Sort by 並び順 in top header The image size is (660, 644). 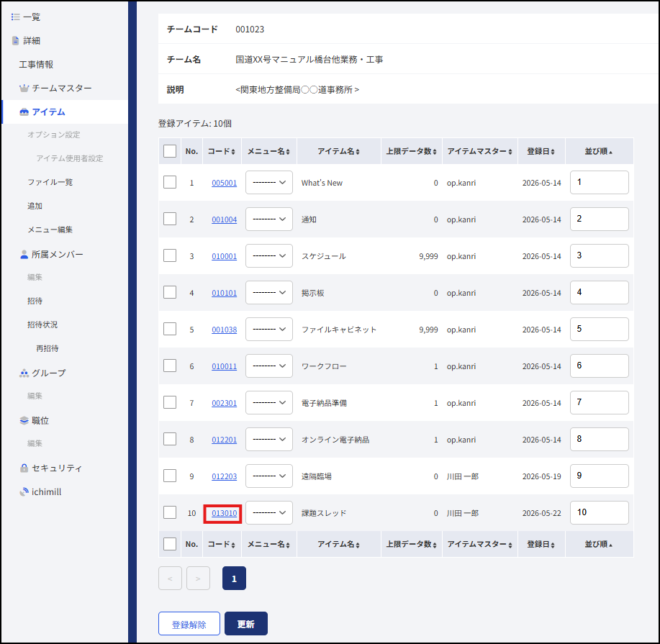pyautogui.click(x=599, y=151)
